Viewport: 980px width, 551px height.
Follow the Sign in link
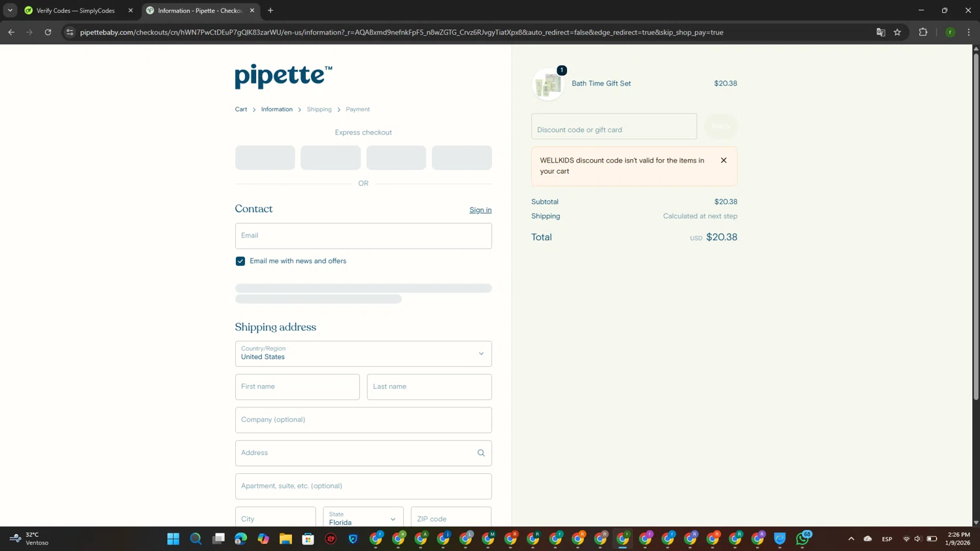(480, 210)
